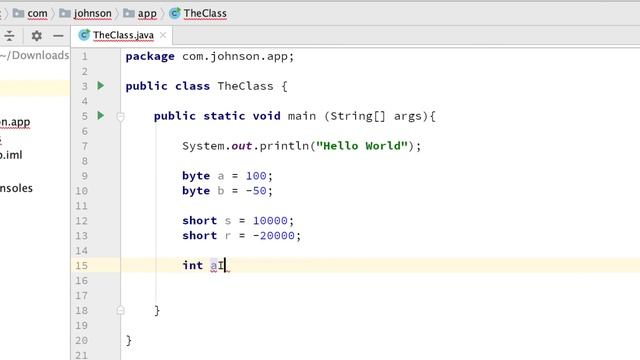The image size is (640, 360).
Task: Click the closing brace on line 20
Action: click(129, 340)
